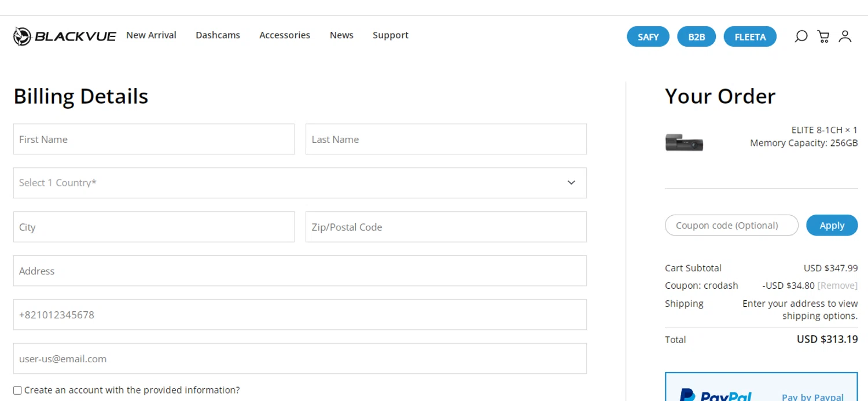Open the News menu item
This screenshot has width=868, height=401.
(341, 35)
